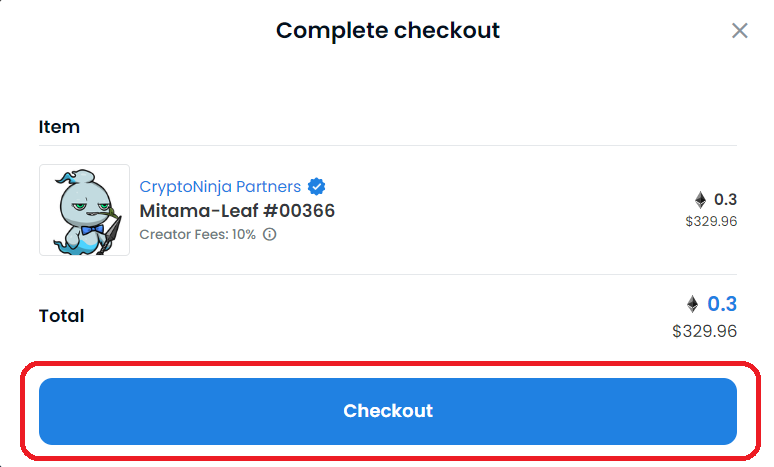Click the Total label
Image resolution: width=774 pixels, height=467 pixels.
[62, 316]
